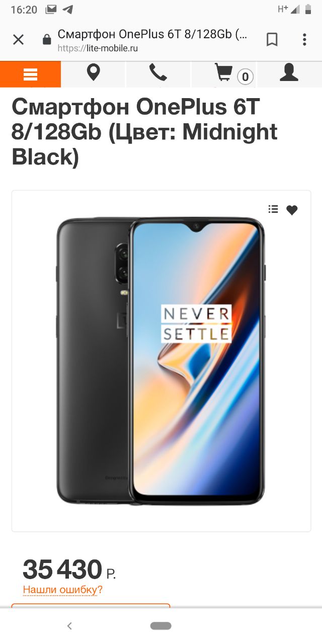Image resolution: width=322 pixels, height=644 pixels.
Task: Close the browser custom tab
Action: coord(18,39)
